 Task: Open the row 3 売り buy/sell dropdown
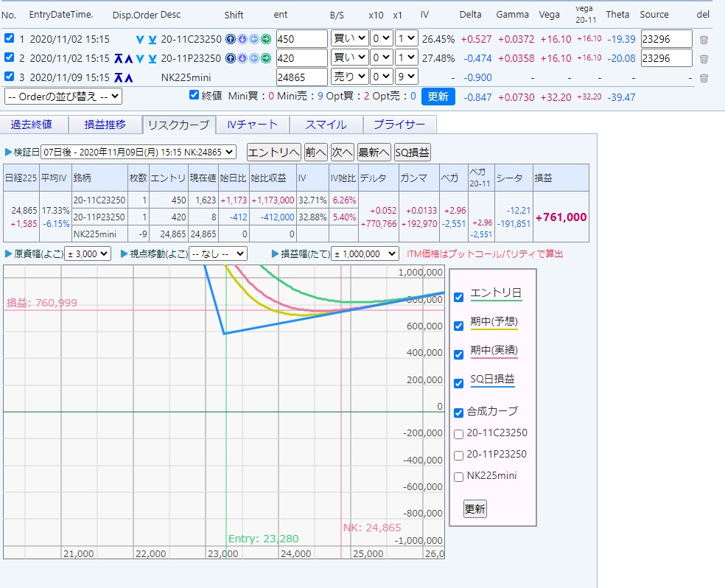click(x=349, y=77)
